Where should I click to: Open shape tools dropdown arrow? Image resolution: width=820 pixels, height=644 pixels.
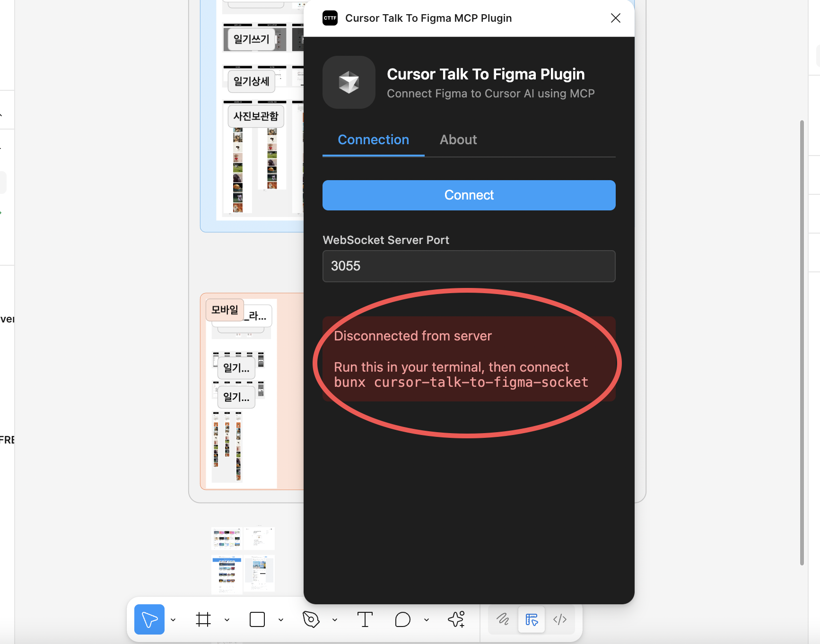point(281,620)
